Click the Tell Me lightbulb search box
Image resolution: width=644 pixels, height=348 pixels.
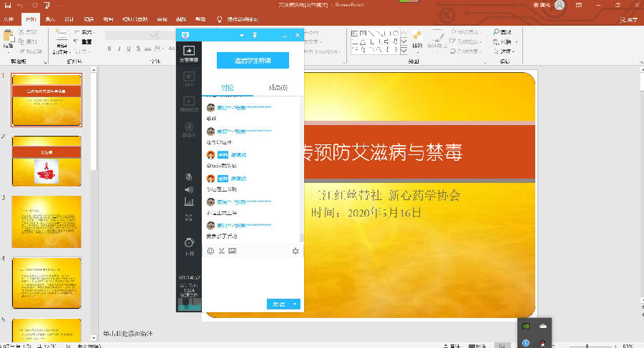pyautogui.click(x=238, y=19)
